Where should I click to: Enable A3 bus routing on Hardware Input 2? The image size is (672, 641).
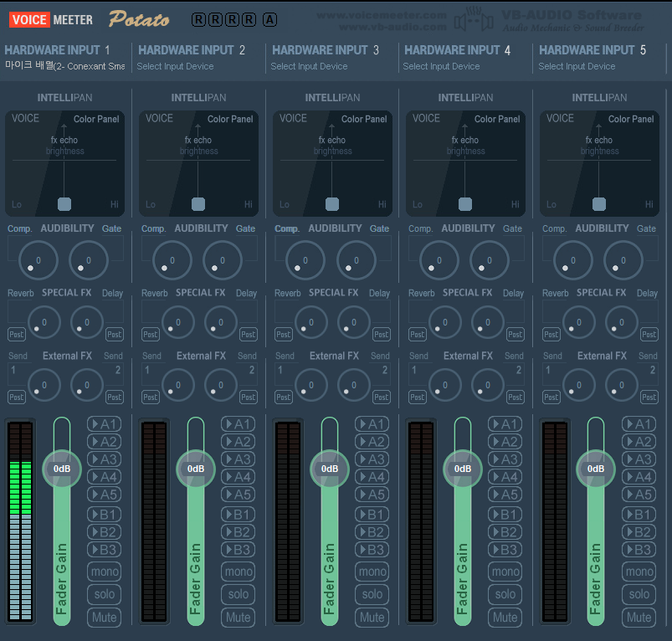(x=238, y=459)
